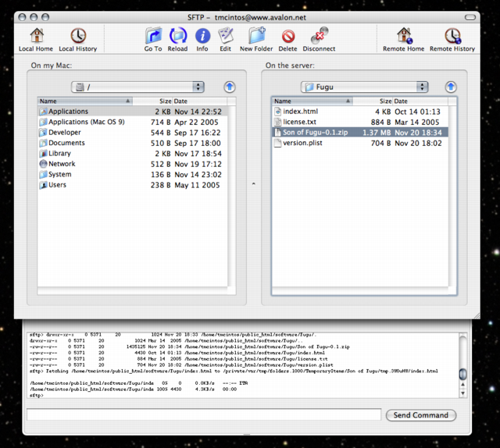Select the Library folder
The width and height of the screenshot is (500, 448).
pyautogui.click(x=132, y=154)
